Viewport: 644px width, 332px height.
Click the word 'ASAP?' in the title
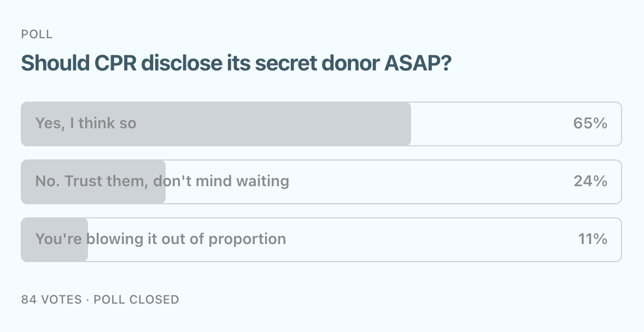click(418, 63)
